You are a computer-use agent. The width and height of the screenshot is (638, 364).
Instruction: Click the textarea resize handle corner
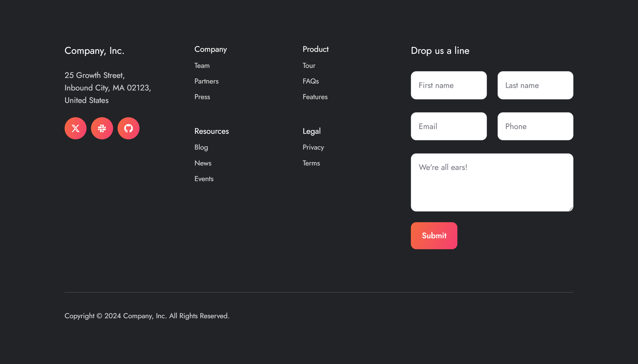[x=570, y=209]
